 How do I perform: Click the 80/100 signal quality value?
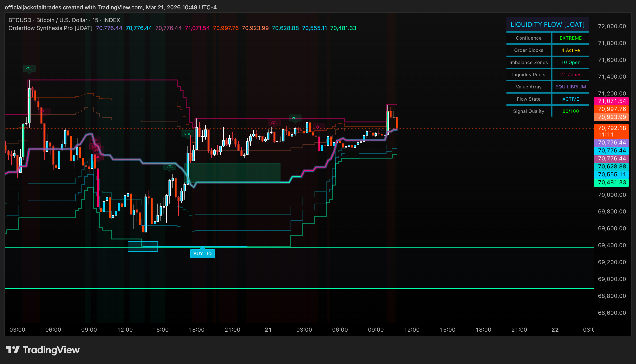click(571, 111)
